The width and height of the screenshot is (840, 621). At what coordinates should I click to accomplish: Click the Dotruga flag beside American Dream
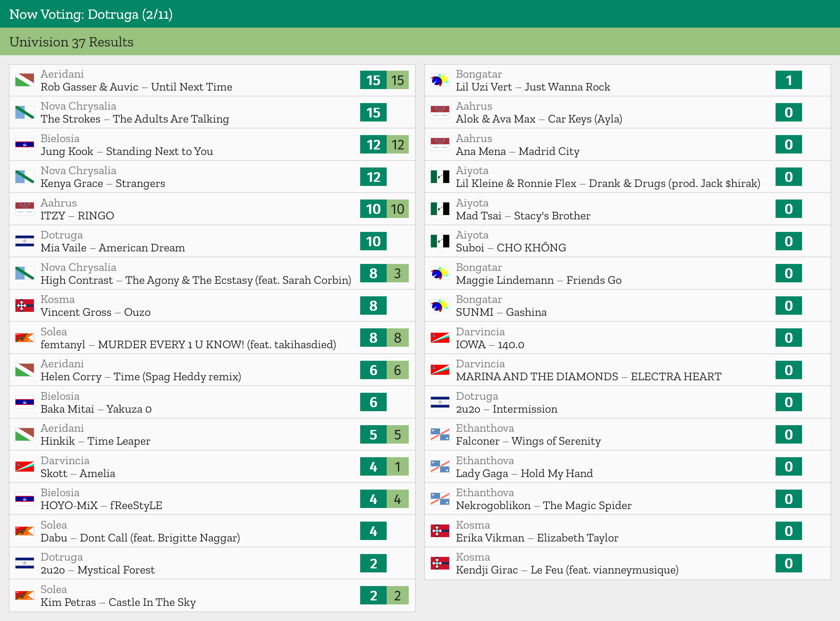tap(24, 241)
